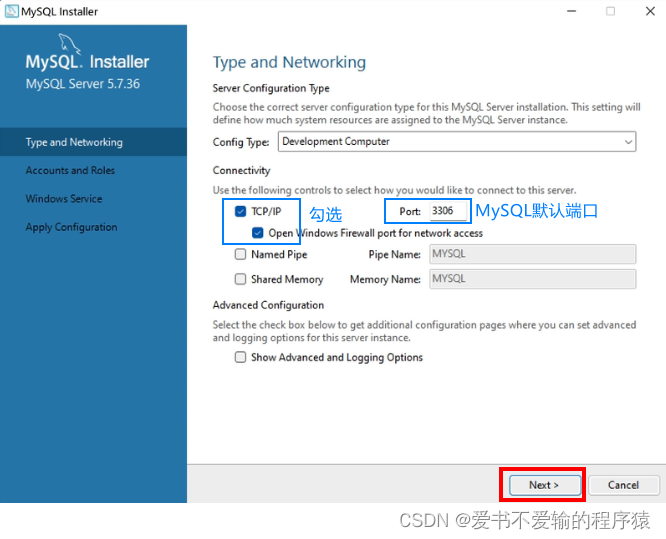Click the MySQL Server 5.7.36 text

pos(82,84)
